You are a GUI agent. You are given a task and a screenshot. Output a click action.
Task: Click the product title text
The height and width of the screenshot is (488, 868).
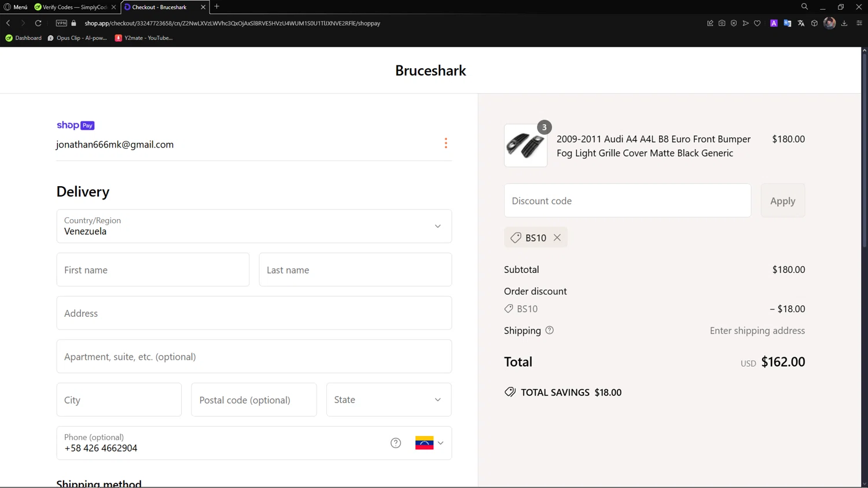click(654, 146)
